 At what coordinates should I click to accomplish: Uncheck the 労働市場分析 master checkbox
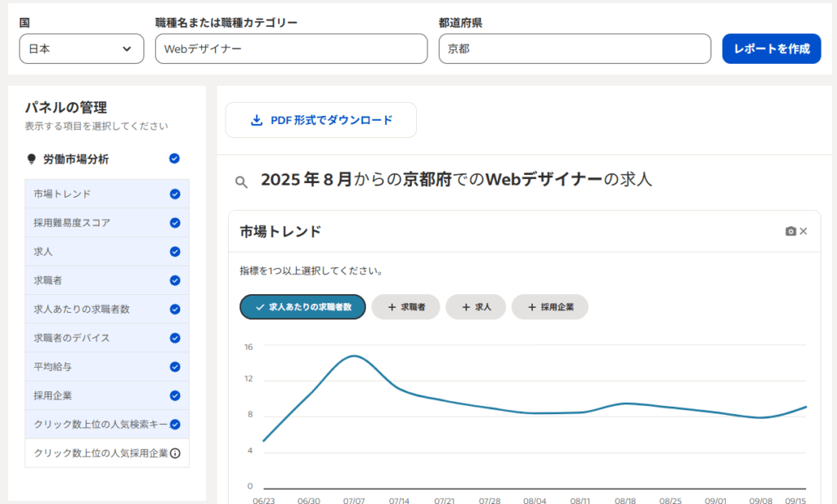point(174,158)
